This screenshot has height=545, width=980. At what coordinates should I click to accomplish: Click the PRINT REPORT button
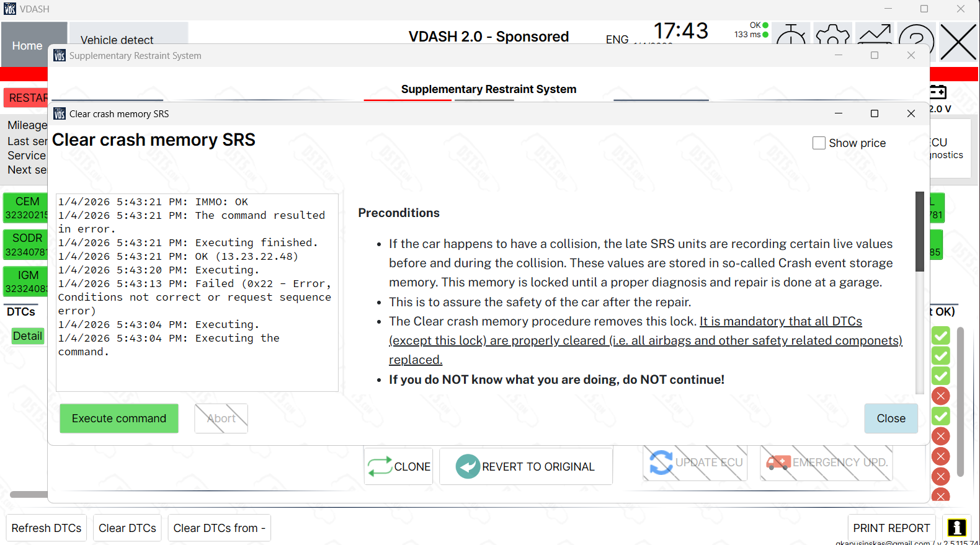(x=891, y=528)
